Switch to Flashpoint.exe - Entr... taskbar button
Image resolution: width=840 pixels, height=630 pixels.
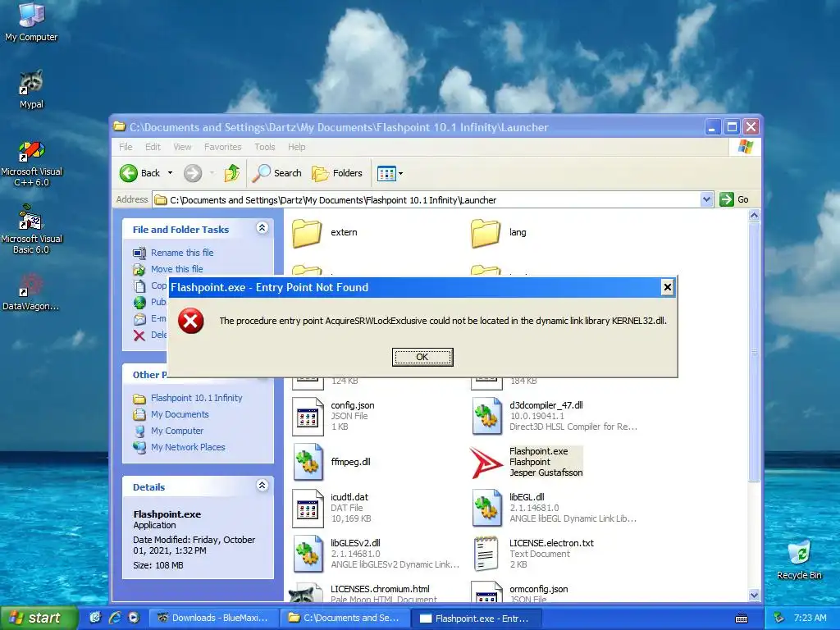(x=477, y=618)
